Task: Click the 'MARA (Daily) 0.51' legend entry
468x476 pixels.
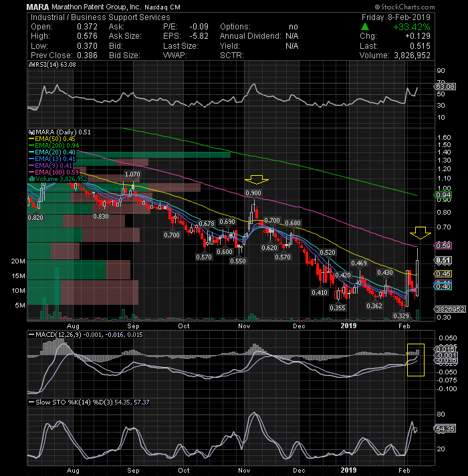Action: click(60, 132)
